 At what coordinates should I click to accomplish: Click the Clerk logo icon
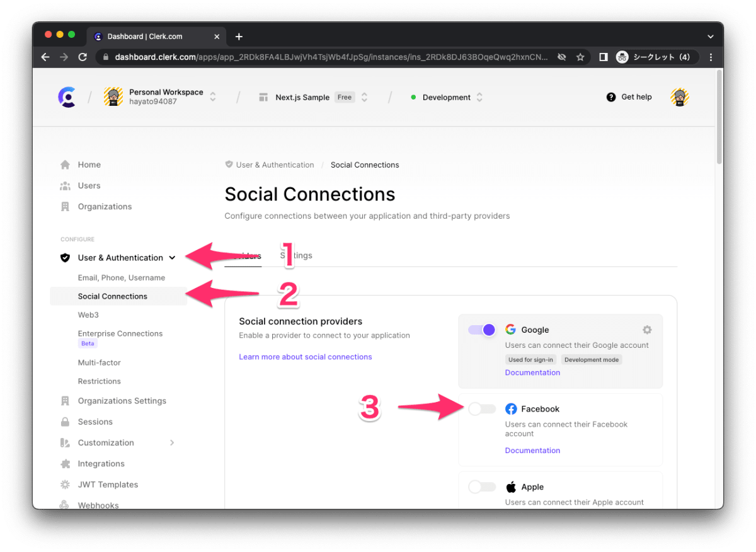(67, 97)
